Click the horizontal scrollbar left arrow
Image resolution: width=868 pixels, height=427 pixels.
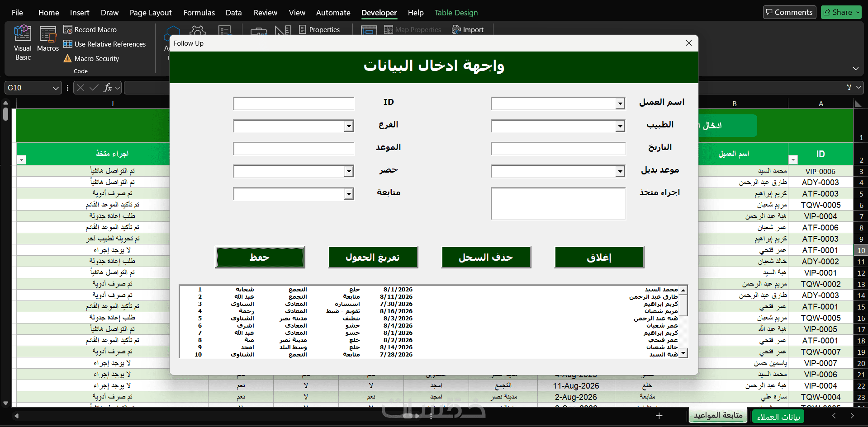tap(16, 416)
